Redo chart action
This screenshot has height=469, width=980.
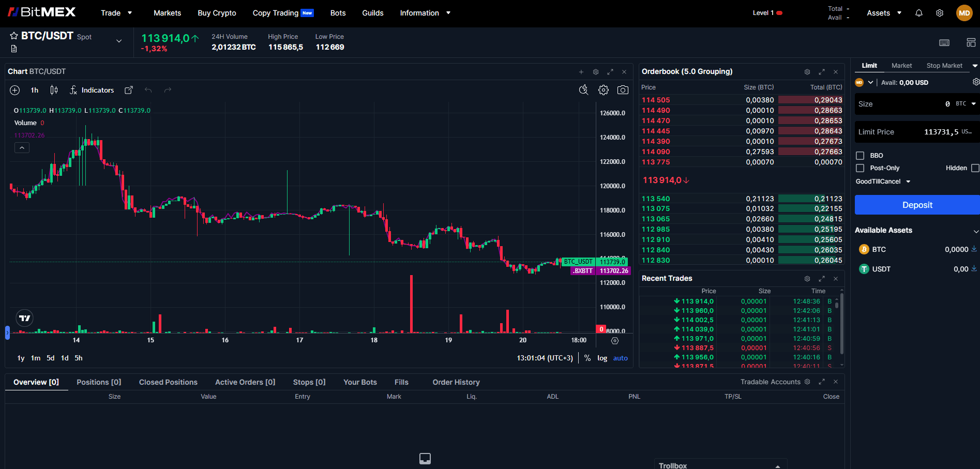168,90
